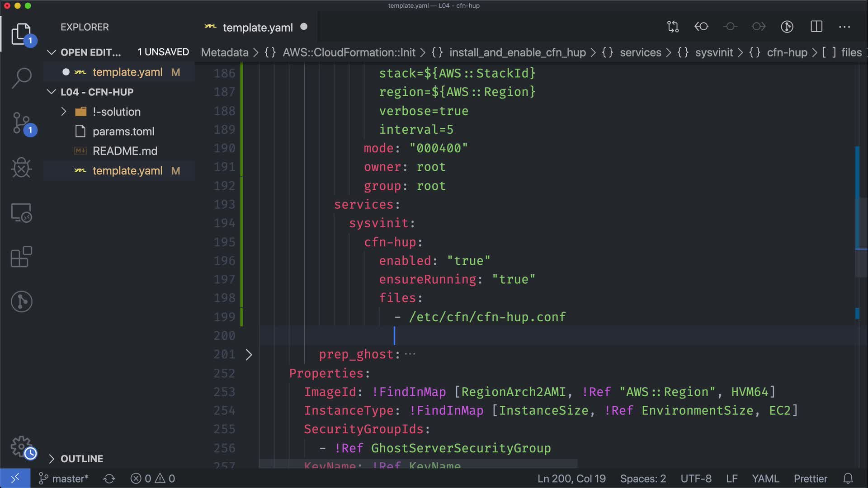The image size is (868, 488).
Task: Select the template.yaml editor tab
Action: (257, 28)
